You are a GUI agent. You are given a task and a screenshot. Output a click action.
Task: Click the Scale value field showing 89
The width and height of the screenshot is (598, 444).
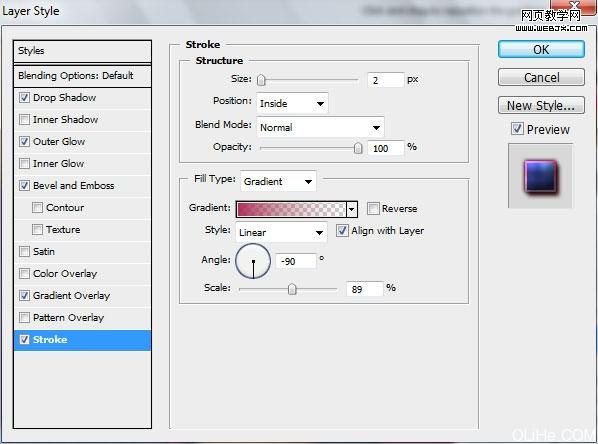364,289
